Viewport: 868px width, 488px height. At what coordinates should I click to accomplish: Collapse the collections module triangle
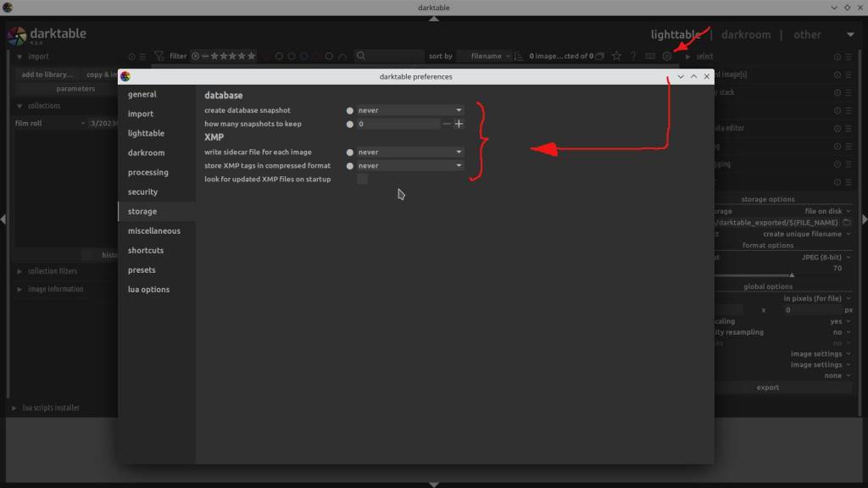click(x=19, y=106)
